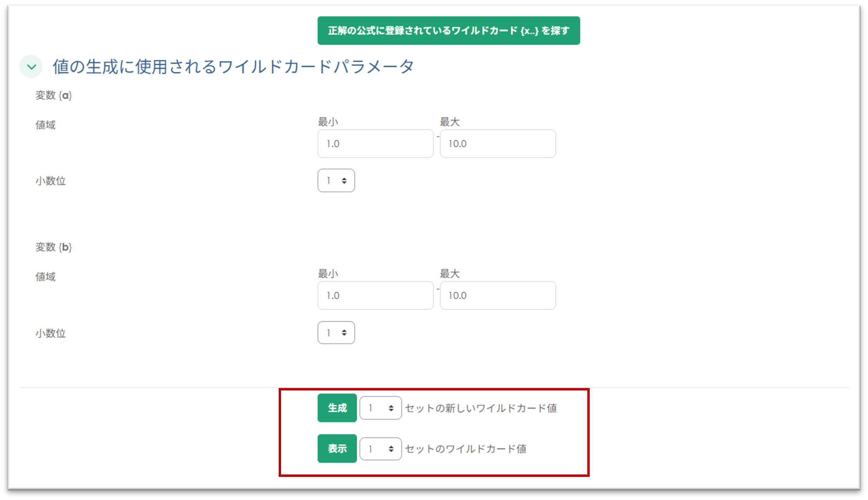Image resolution: width=868 pixels, height=500 pixels.
Task: Click the 変数 {b} label
Action: [53, 247]
